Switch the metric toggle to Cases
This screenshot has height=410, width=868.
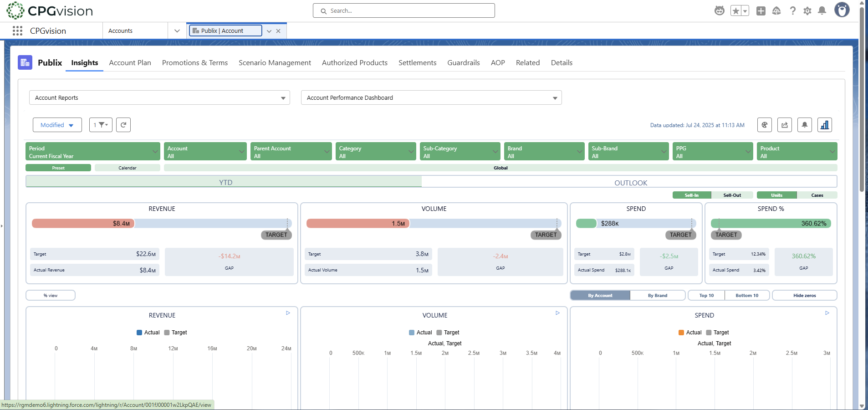point(817,195)
